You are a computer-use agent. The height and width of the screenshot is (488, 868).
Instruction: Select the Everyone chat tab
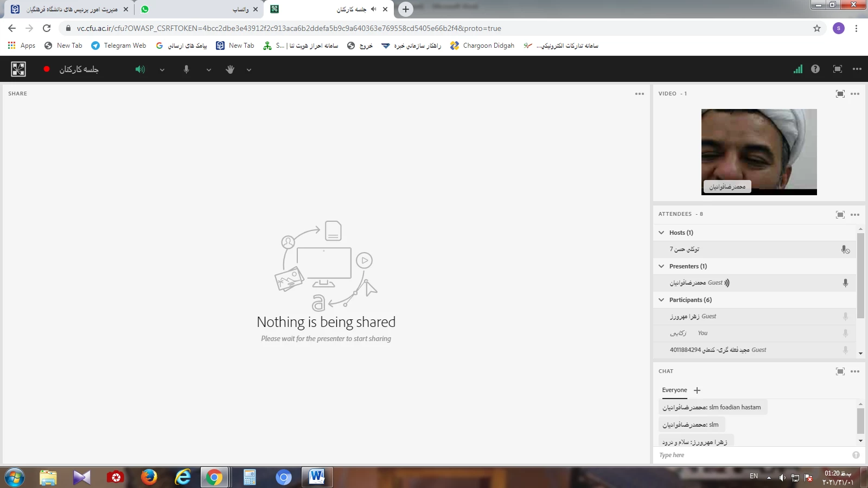(x=674, y=390)
